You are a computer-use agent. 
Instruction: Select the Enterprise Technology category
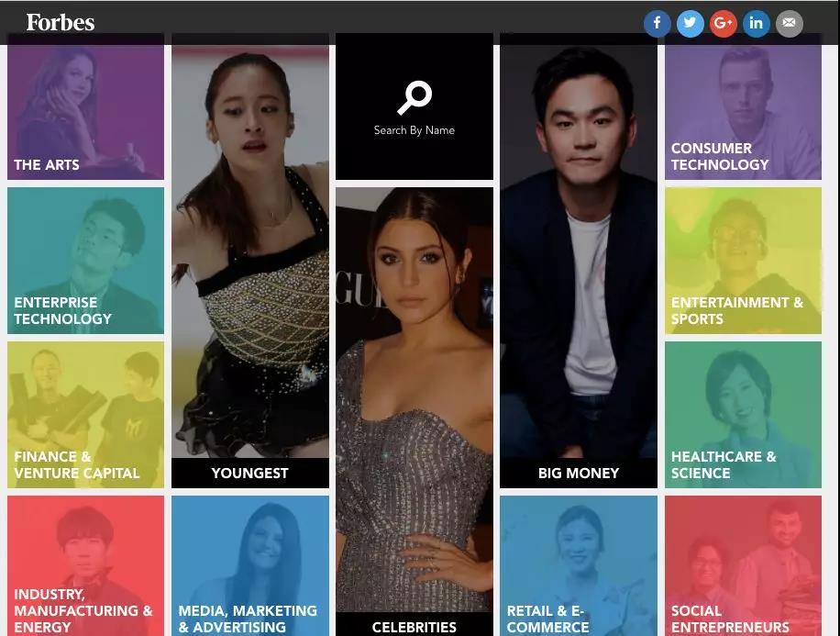pyautogui.click(x=85, y=261)
